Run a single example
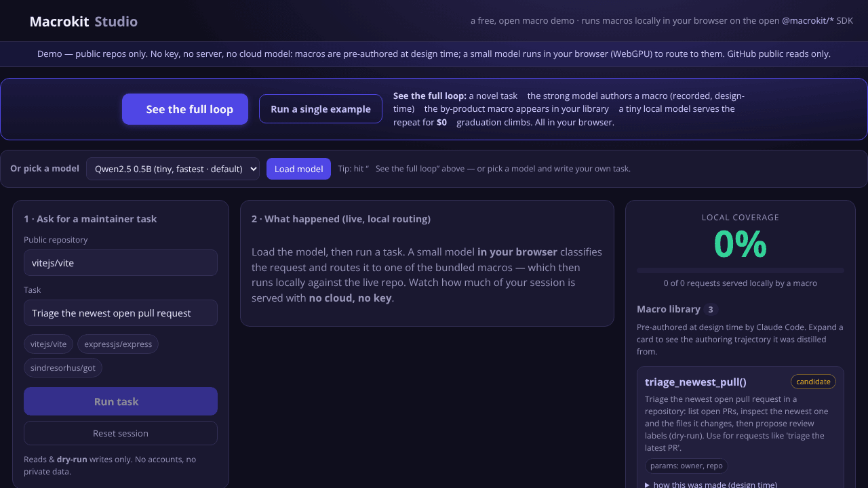This screenshot has height=488, width=868. click(x=321, y=109)
